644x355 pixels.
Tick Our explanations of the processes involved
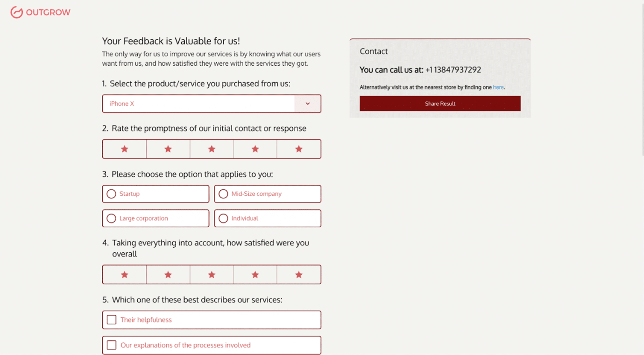point(112,345)
